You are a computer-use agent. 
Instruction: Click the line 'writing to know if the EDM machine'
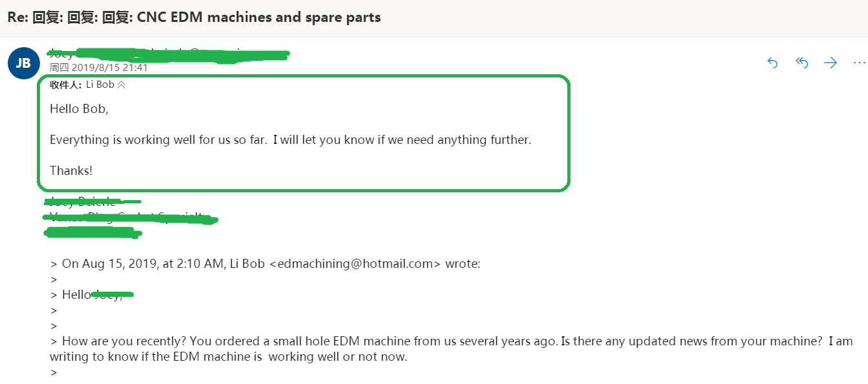coord(228,356)
